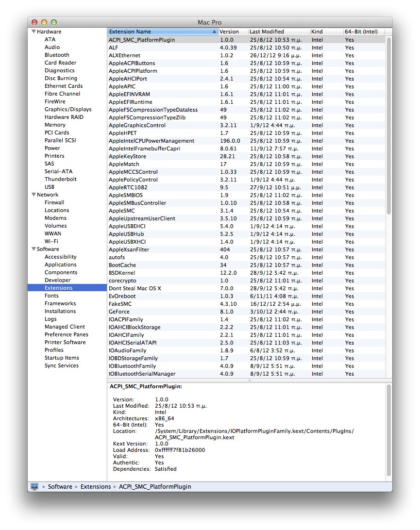Click the x86_64 architecture value

(164, 418)
